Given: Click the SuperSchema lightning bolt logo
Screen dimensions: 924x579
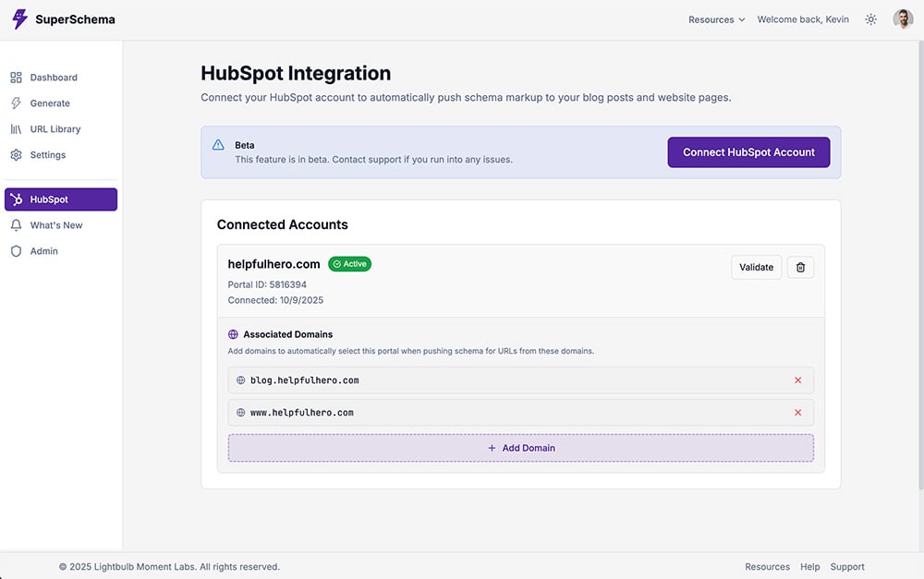Looking at the screenshot, I should pos(20,19).
